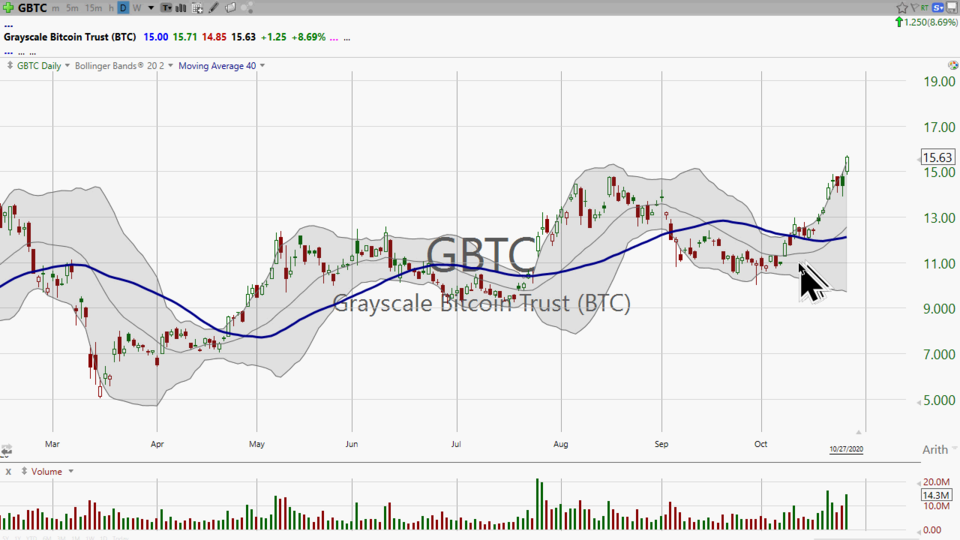Screen dimensions: 960x540
Task: Click the 14.3M volume label on scale
Action: [x=936, y=495]
